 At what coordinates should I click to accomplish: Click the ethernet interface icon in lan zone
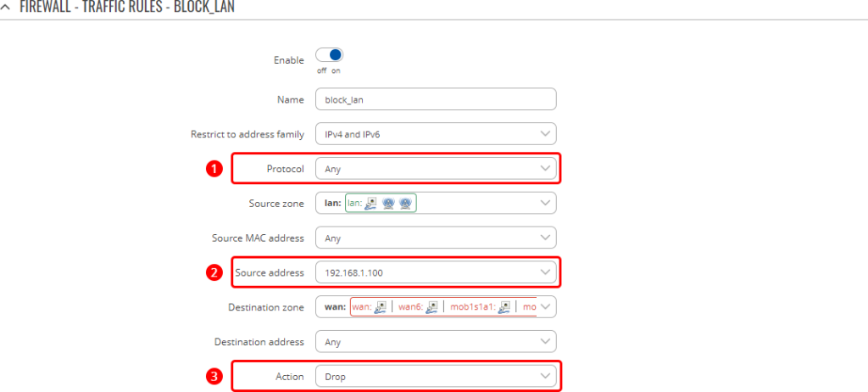tap(371, 204)
